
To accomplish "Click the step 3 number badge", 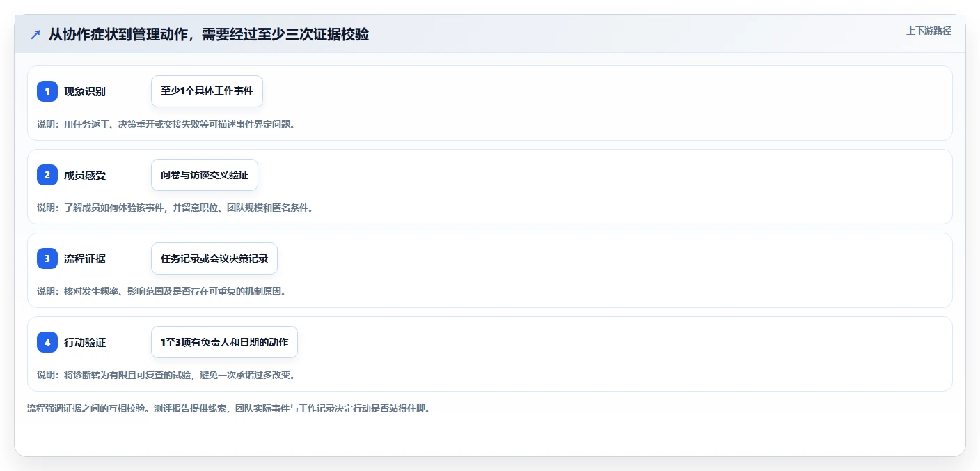I will (x=47, y=258).
